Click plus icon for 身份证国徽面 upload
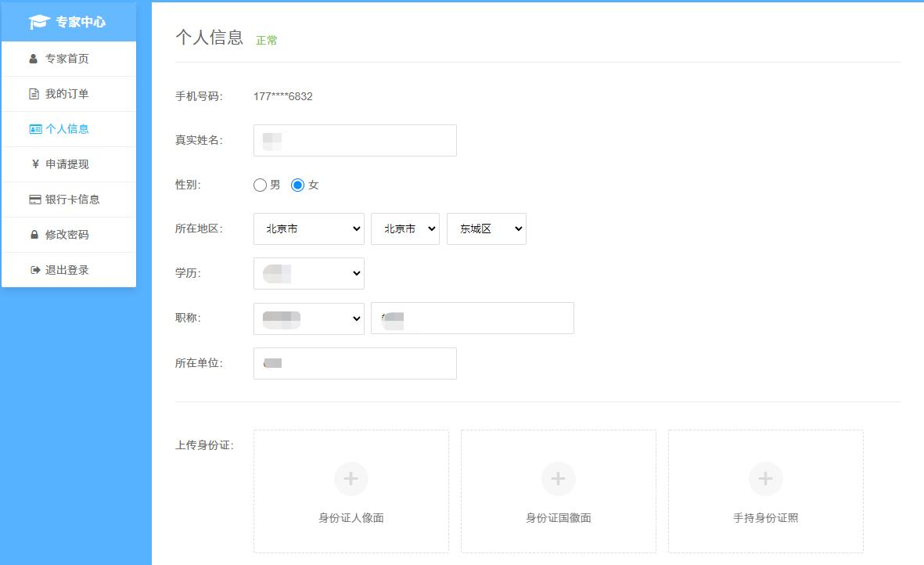The image size is (924, 565). 559,478
